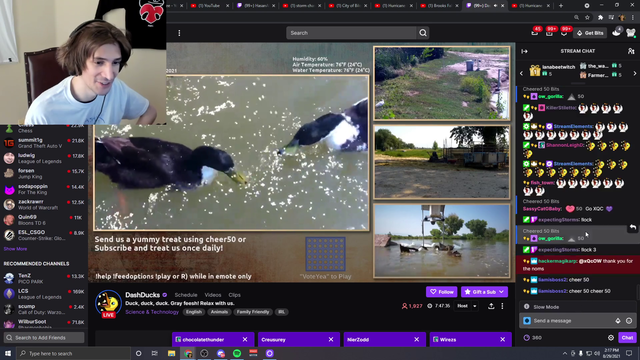Bookmark page with the Chrome star icon

point(587,18)
